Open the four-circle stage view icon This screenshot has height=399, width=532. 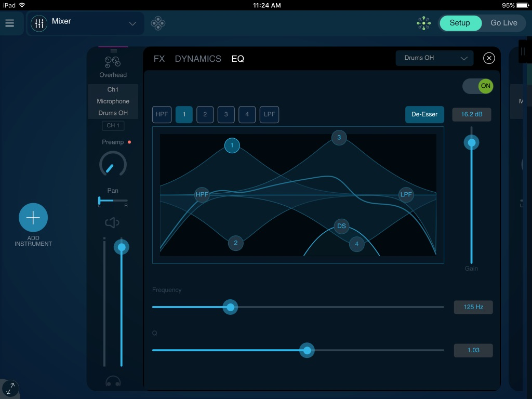tap(158, 23)
